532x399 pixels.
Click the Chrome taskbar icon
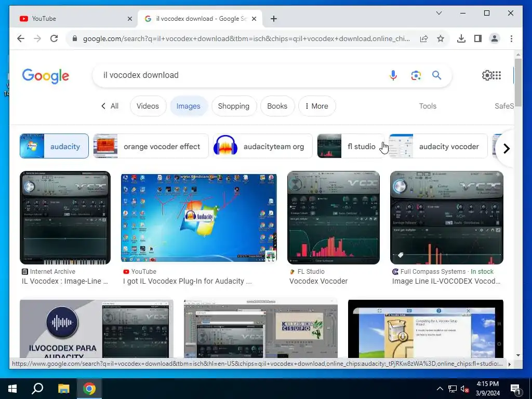coord(89,389)
